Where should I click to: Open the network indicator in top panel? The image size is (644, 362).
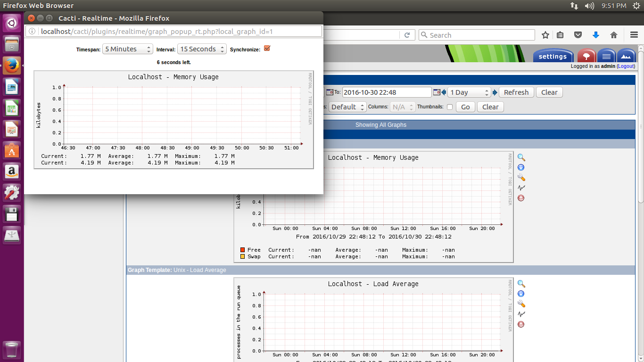coord(574,6)
